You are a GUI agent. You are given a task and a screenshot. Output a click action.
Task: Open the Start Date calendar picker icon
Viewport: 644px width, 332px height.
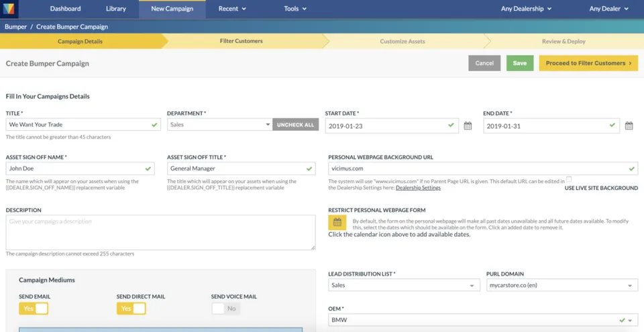[468, 125]
